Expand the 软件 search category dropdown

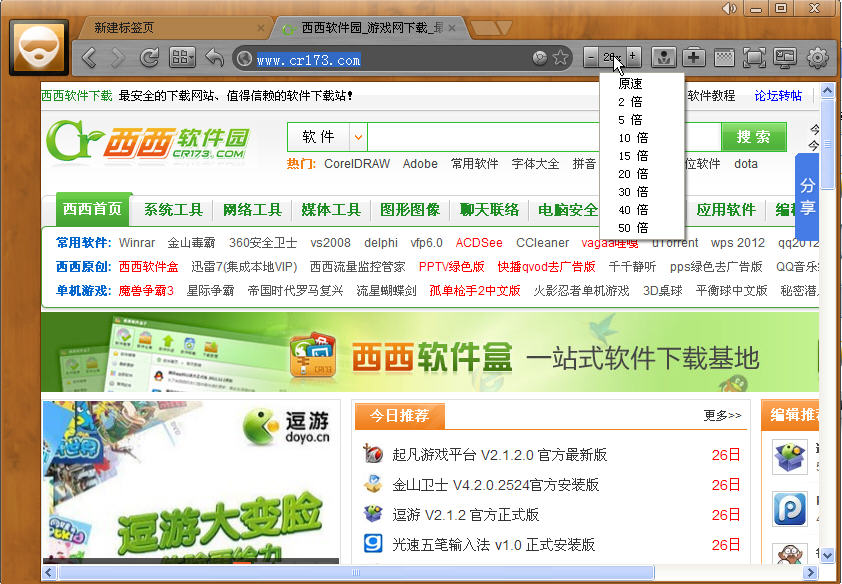click(358, 137)
